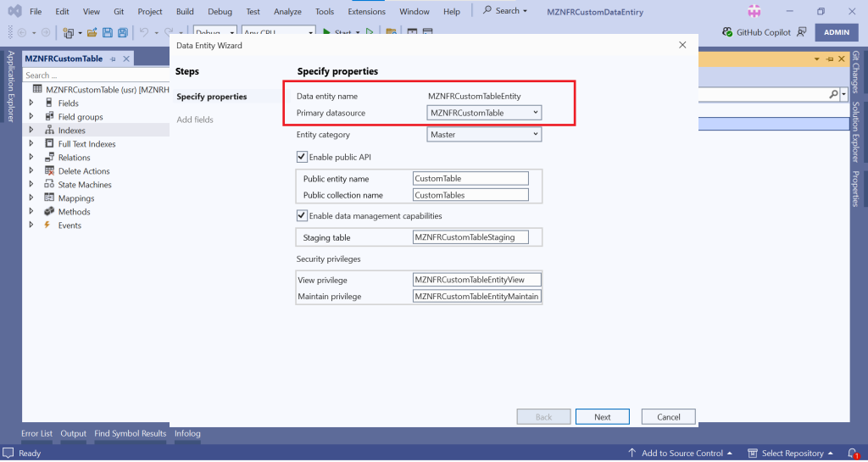Click the Cancel button in wizard

[668, 417]
